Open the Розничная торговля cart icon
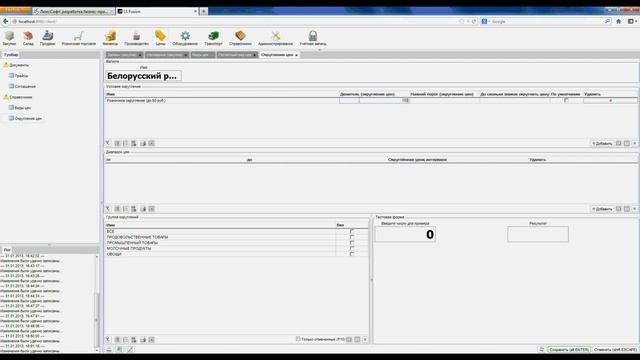This screenshot has height=360, width=640. [x=79, y=36]
